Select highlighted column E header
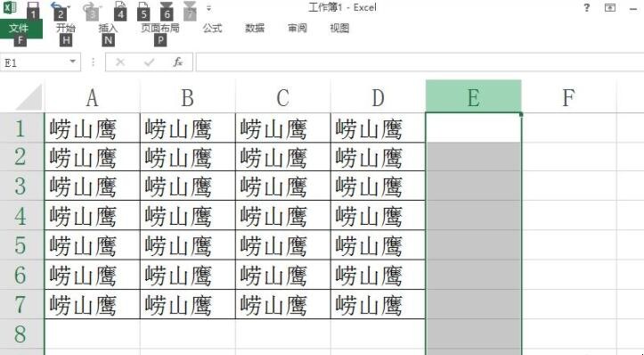The width and height of the screenshot is (644, 355). click(474, 96)
